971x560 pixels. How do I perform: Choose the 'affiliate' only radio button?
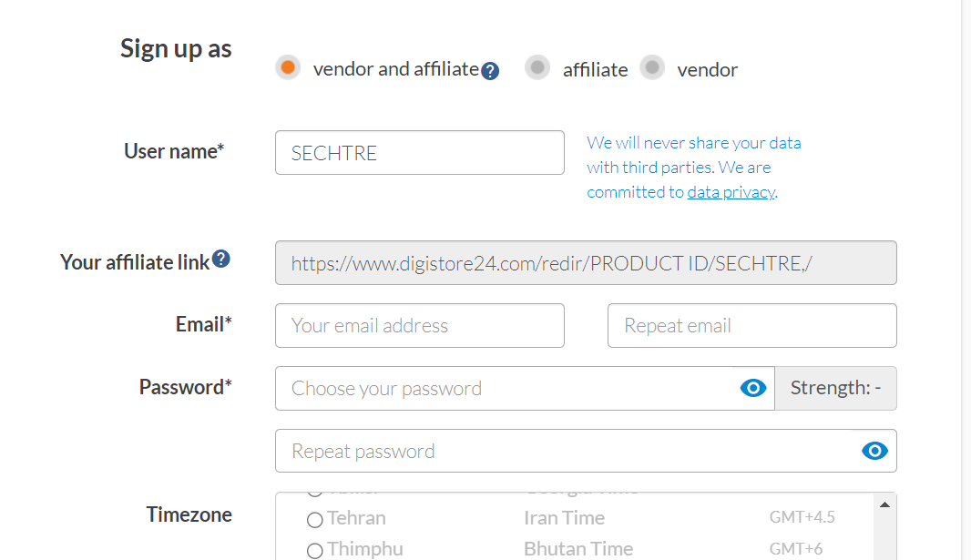click(537, 68)
